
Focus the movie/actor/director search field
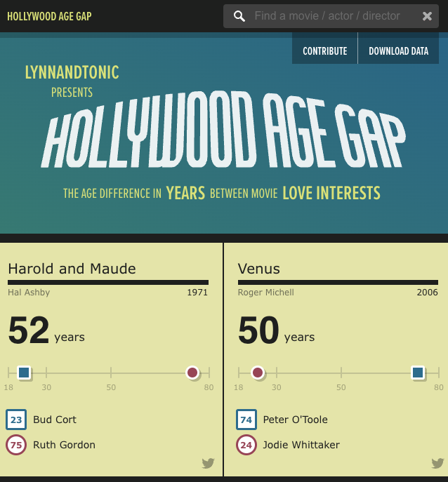[327, 16]
